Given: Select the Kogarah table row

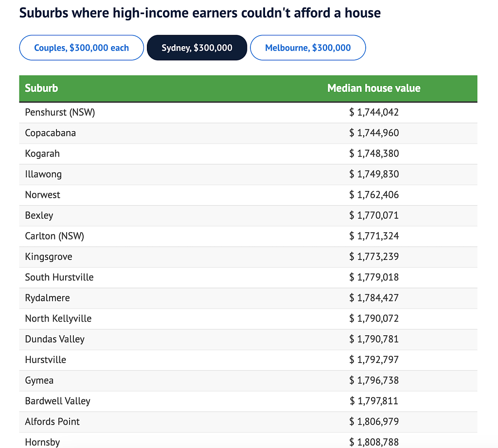Looking at the screenshot, I should click(x=248, y=154).
